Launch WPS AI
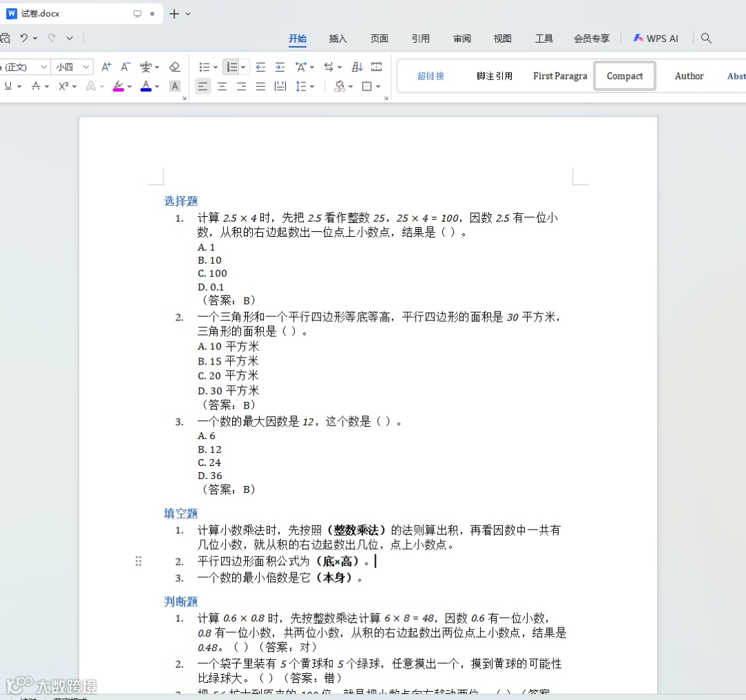The image size is (746, 700). (x=656, y=39)
